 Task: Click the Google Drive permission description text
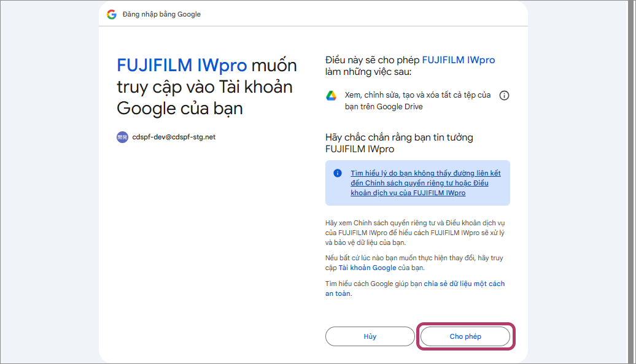418,101
